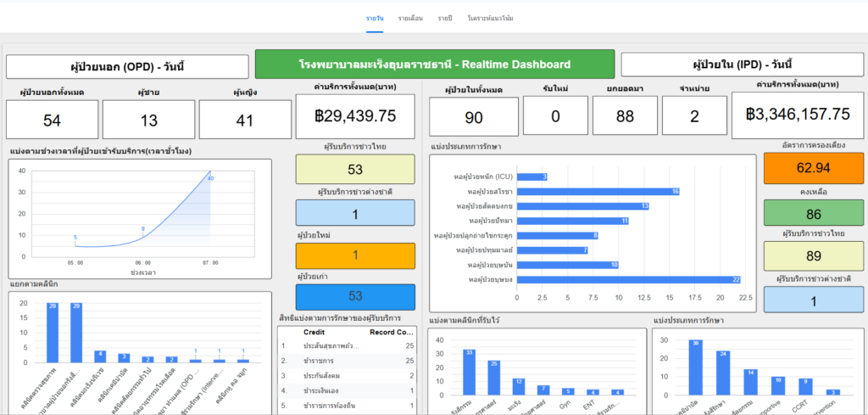The image size is (868, 415).
Task: Go to the รายปี tab
Action: pyautogui.click(x=445, y=18)
